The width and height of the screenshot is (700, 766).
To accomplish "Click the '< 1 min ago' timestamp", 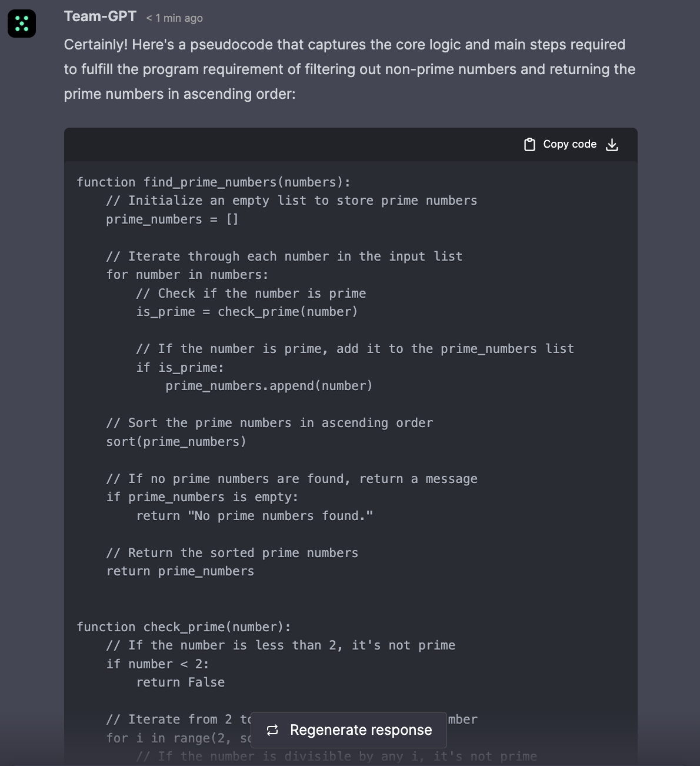I will tap(174, 18).
